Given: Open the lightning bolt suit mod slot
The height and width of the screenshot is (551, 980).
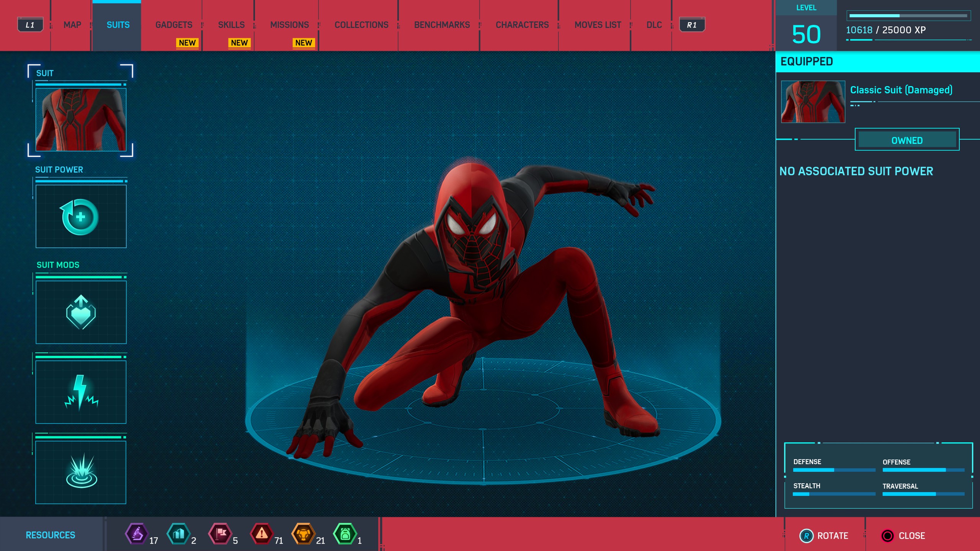Looking at the screenshot, I should [x=81, y=392].
